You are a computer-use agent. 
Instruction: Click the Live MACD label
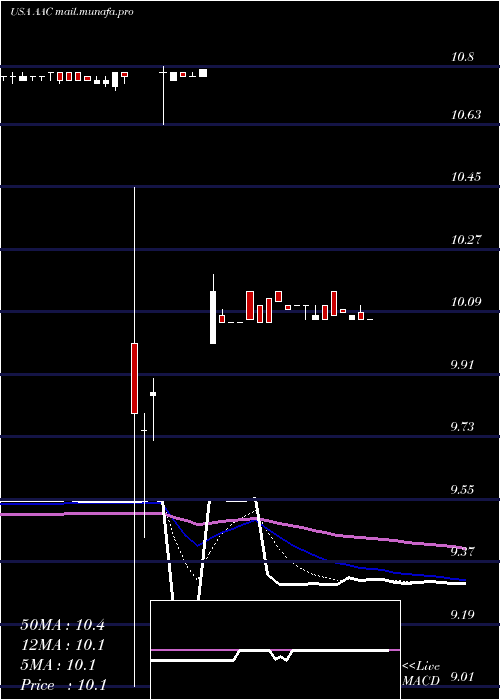(421, 673)
